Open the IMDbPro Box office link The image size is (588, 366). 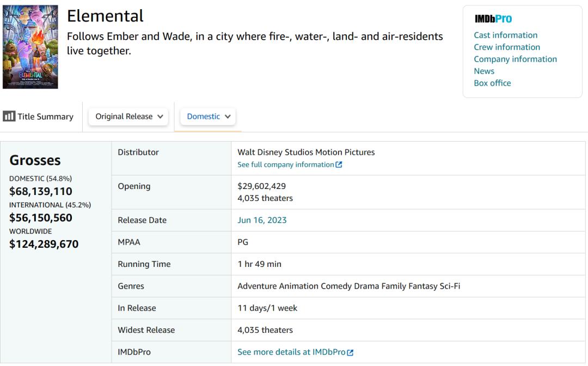point(492,83)
